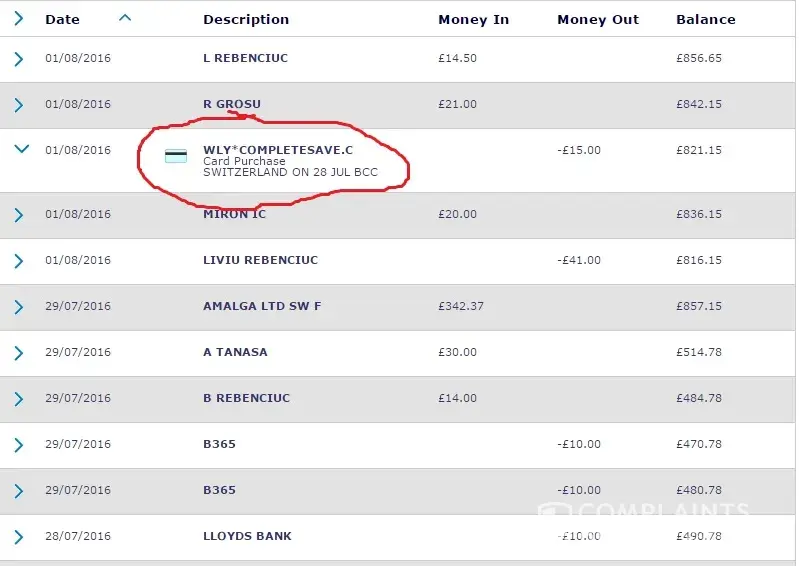This screenshot has width=799, height=566.
Task: Click the card icon beside WLY*COMPLETESAVE.C
Action: pos(176,156)
